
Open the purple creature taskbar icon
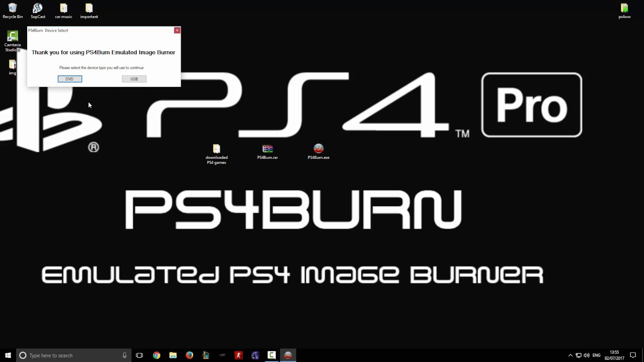pos(255,355)
